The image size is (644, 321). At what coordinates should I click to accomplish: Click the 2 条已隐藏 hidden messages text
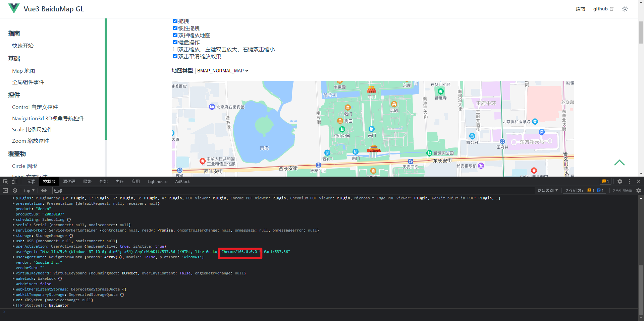(623, 190)
